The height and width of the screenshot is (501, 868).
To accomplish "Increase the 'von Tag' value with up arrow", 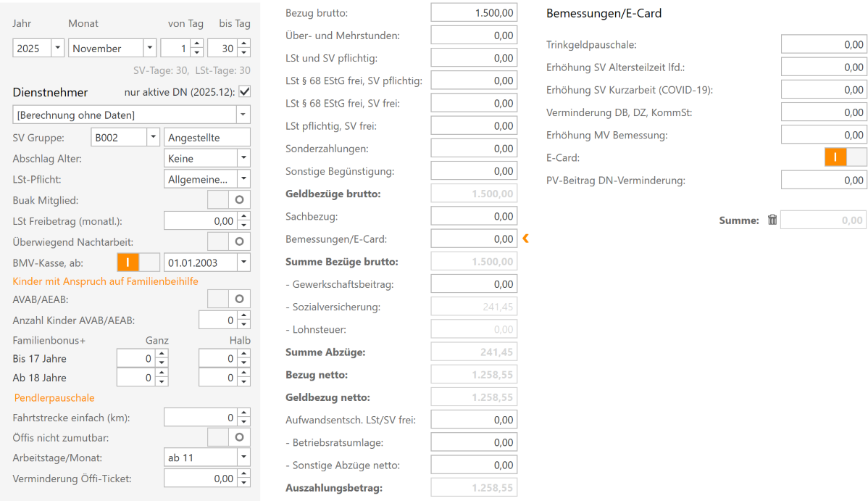I will [x=196, y=44].
